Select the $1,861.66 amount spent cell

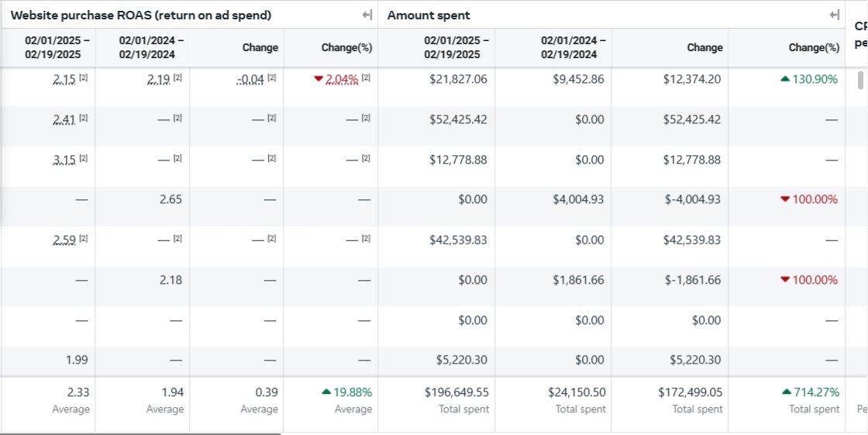pos(578,281)
